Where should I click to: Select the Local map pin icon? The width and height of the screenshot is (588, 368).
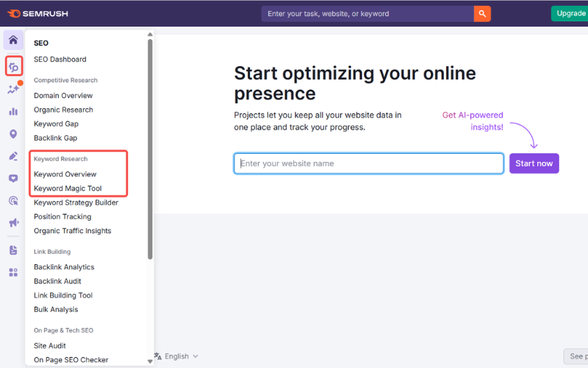pos(13,134)
